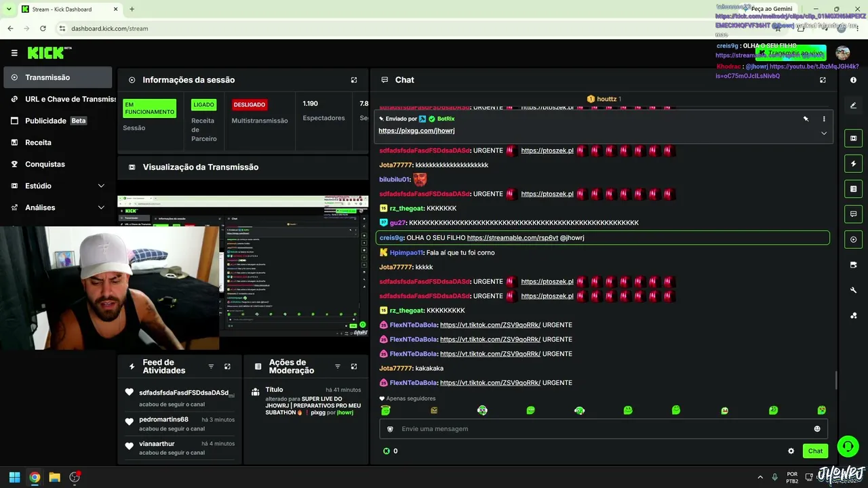Image resolution: width=868 pixels, height=488 pixels.
Task: Open the hamburger menu beside the Kick logo
Action: coord(14,53)
